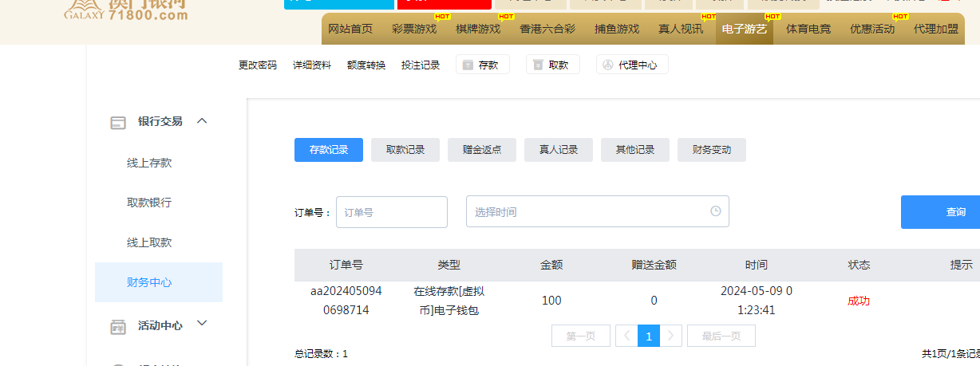Viewport: 980px width, 366px height.
Task: Collapse the 银行交易 section chevron
Action: click(x=202, y=120)
